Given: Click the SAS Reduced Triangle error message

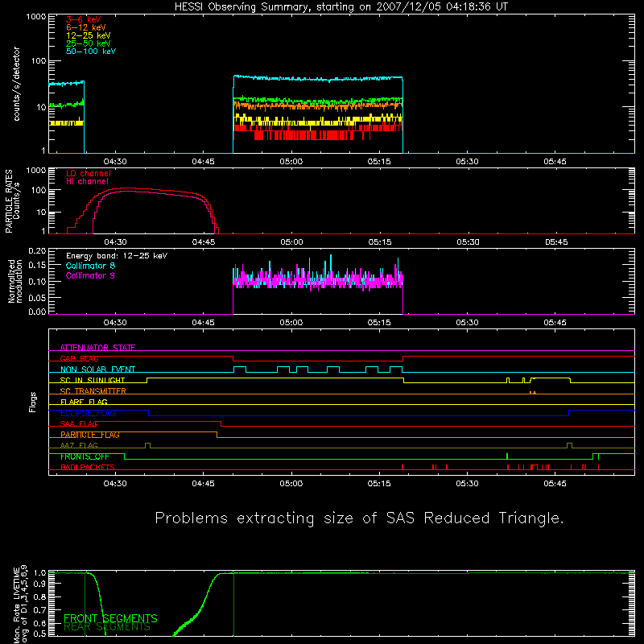Looking at the screenshot, I should pyautogui.click(x=359, y=518).
